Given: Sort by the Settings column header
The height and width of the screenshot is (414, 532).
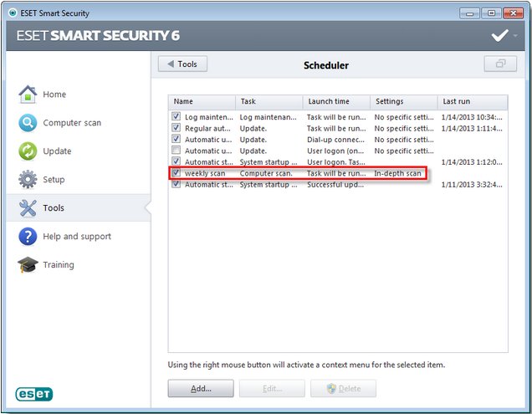Looking at the screenshot, I should click(x=403, y=101).
